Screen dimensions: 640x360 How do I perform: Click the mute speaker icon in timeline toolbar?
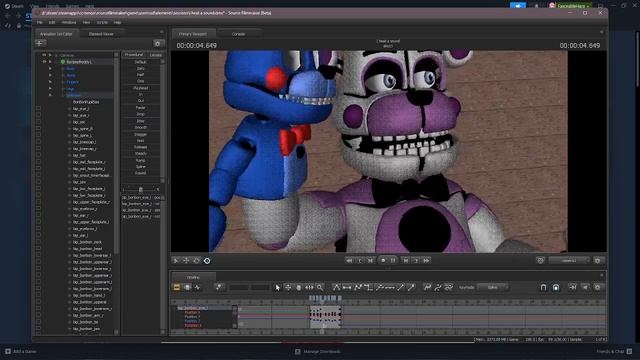[585, 287]
